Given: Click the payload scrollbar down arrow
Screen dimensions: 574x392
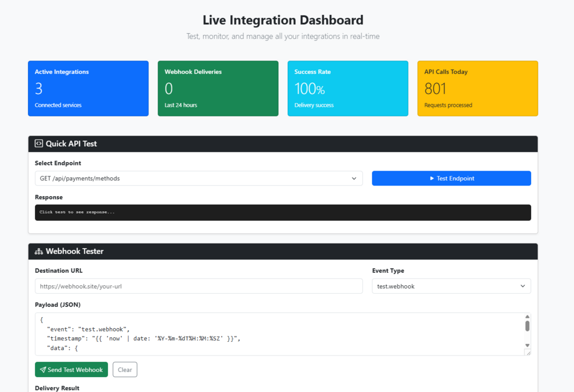Looking at the screenshot, I should tap(527, 345).
